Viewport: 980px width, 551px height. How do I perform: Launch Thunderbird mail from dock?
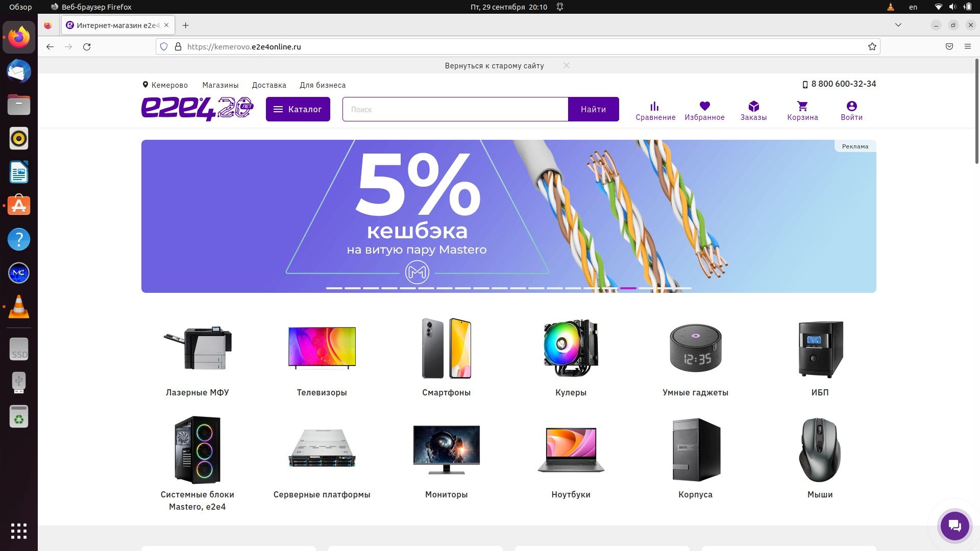coord(19,71)
